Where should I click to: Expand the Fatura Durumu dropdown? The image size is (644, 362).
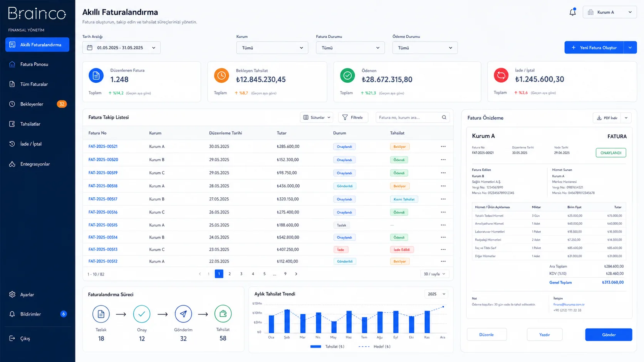pos(350,48)
